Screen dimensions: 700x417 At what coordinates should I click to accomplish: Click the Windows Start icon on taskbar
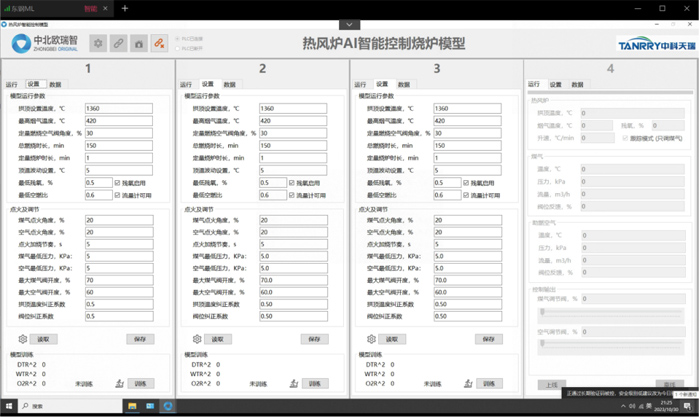coord(9,407)
